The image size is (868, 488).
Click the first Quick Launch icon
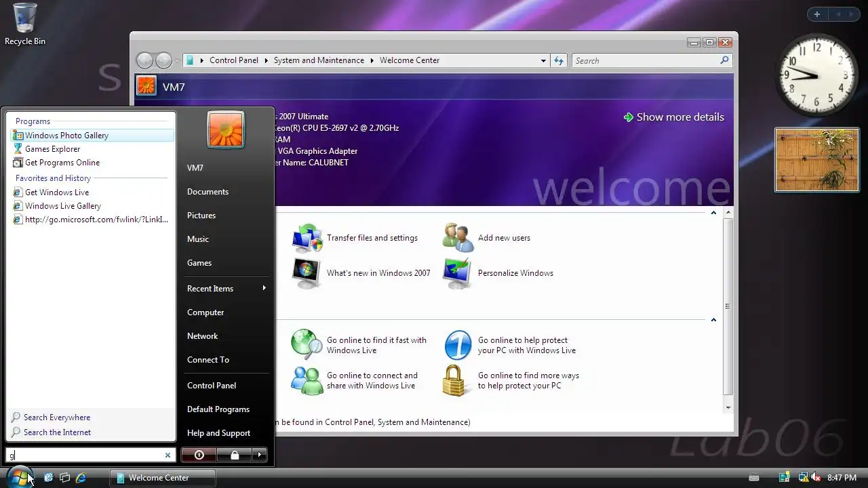49,477
